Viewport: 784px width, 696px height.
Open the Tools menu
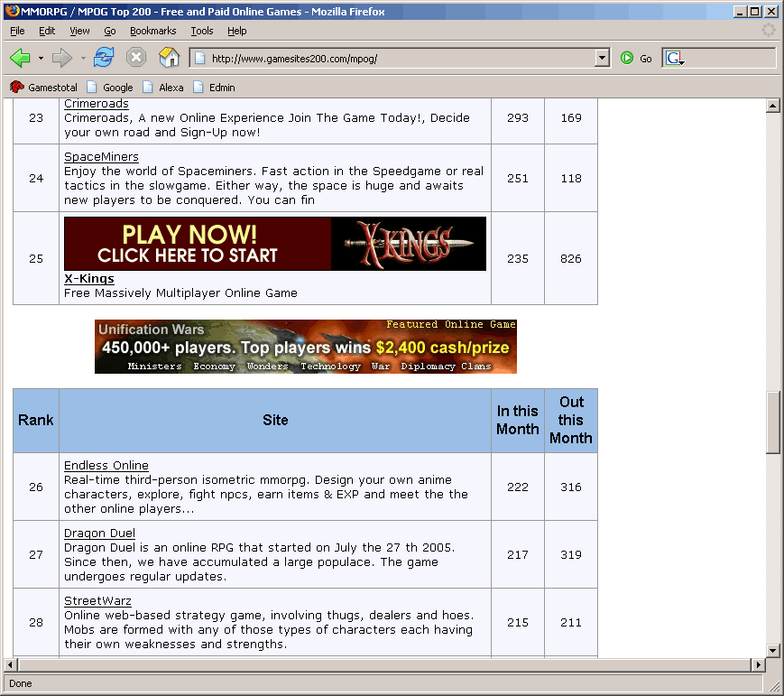(x=202, y=31)
